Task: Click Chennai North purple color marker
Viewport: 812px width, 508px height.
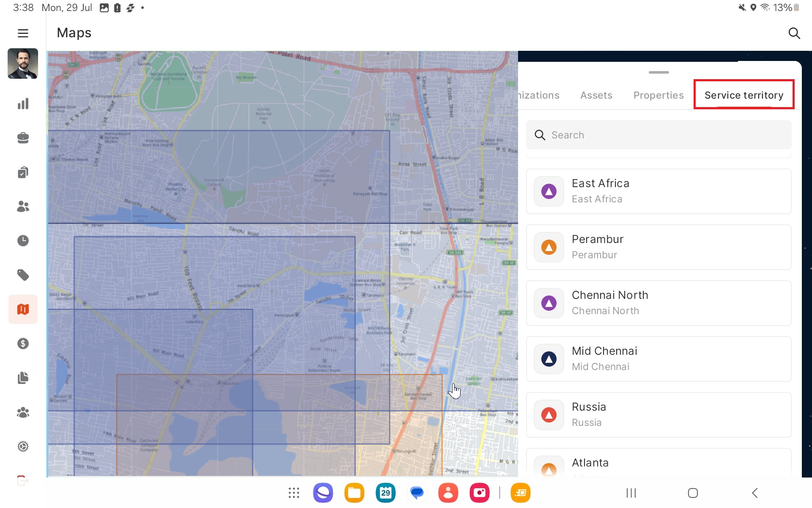Action: point(549,303)
